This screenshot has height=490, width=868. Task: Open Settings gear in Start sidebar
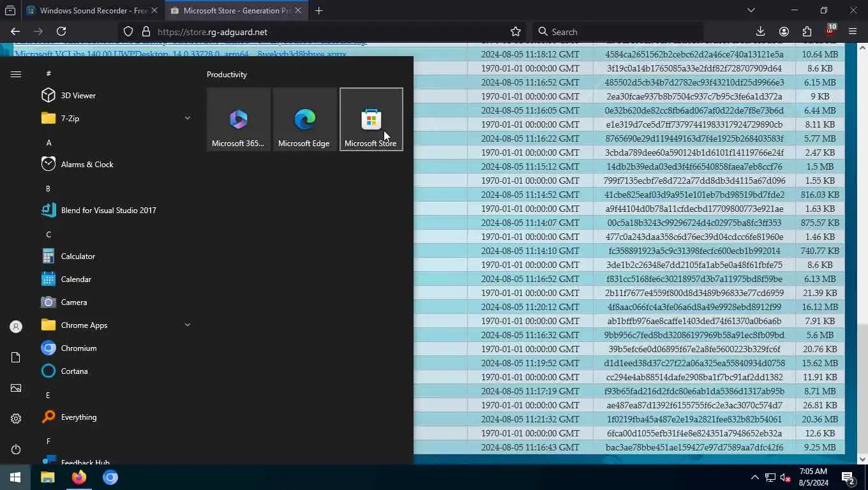coord(16,419)
